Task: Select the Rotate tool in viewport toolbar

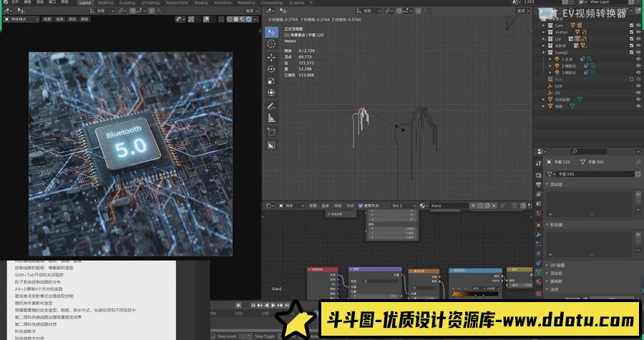Action: (x=271, y=69)
